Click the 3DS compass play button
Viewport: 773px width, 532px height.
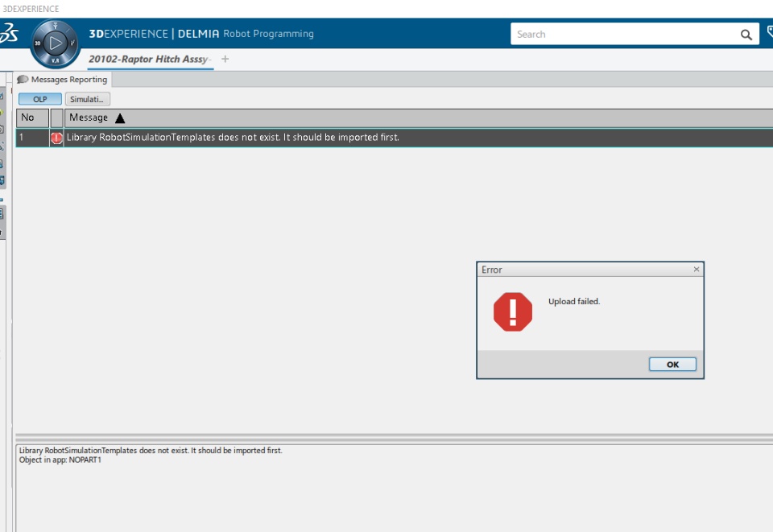(x=56, y=43)
